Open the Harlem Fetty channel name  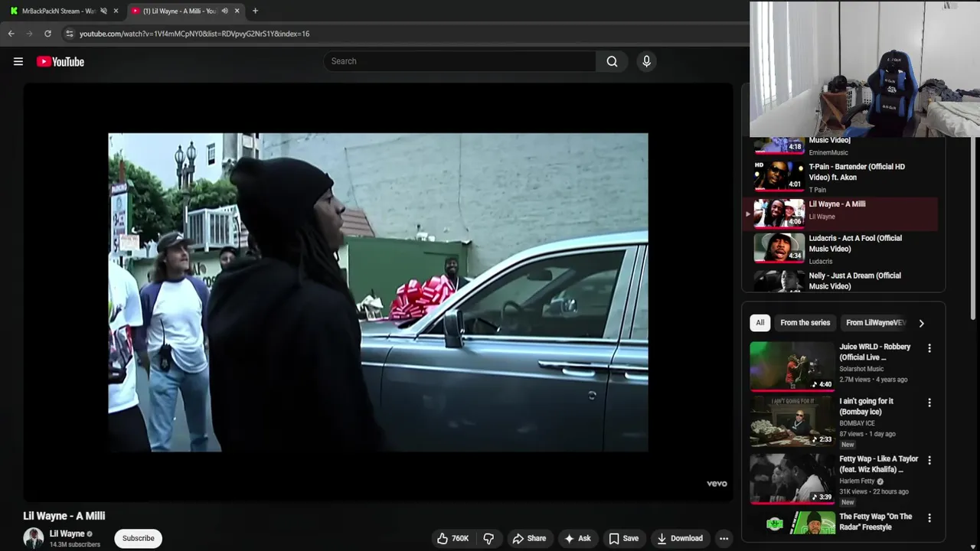[857, 481]
